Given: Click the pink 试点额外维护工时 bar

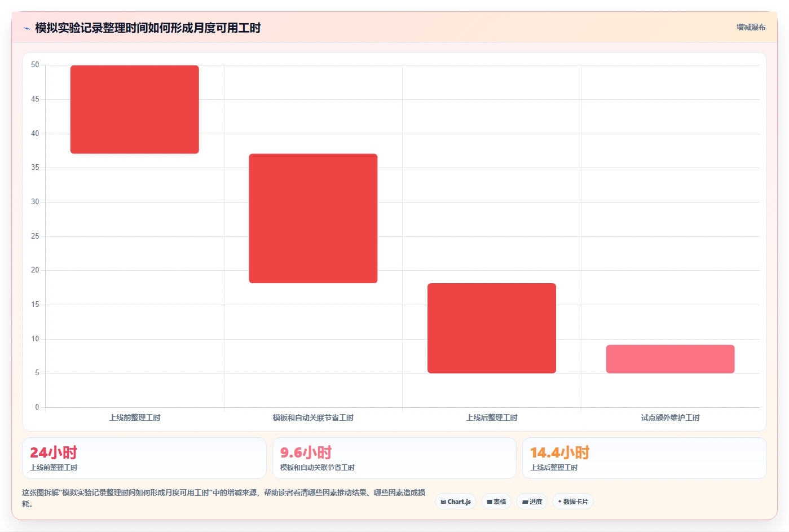Looking at the screenshot, I should click(670, 359).
